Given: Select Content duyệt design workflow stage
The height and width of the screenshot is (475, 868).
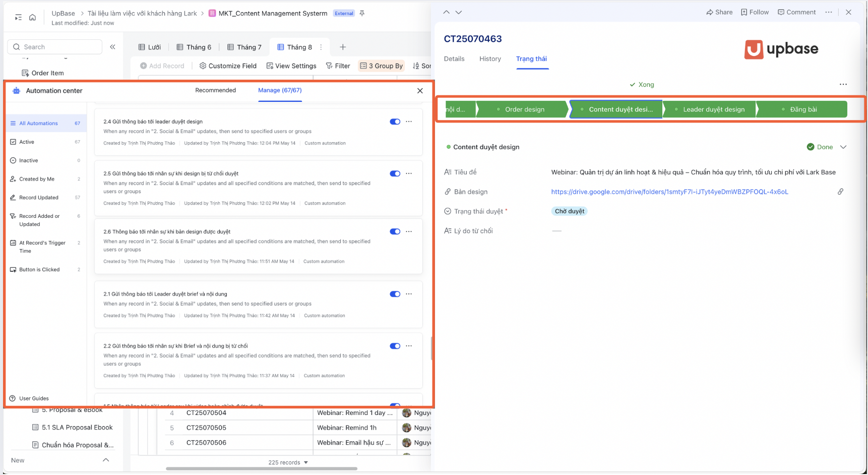Looking at the screenshot, I should pyautogui.click(x=616, y=109).
